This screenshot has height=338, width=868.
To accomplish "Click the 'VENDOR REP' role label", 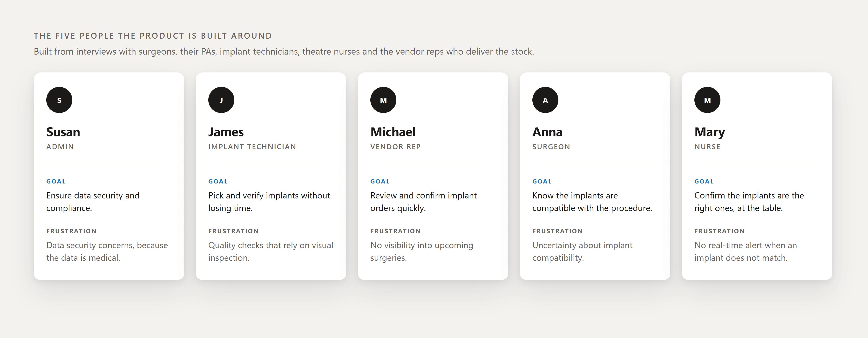I will coord(395,147).
